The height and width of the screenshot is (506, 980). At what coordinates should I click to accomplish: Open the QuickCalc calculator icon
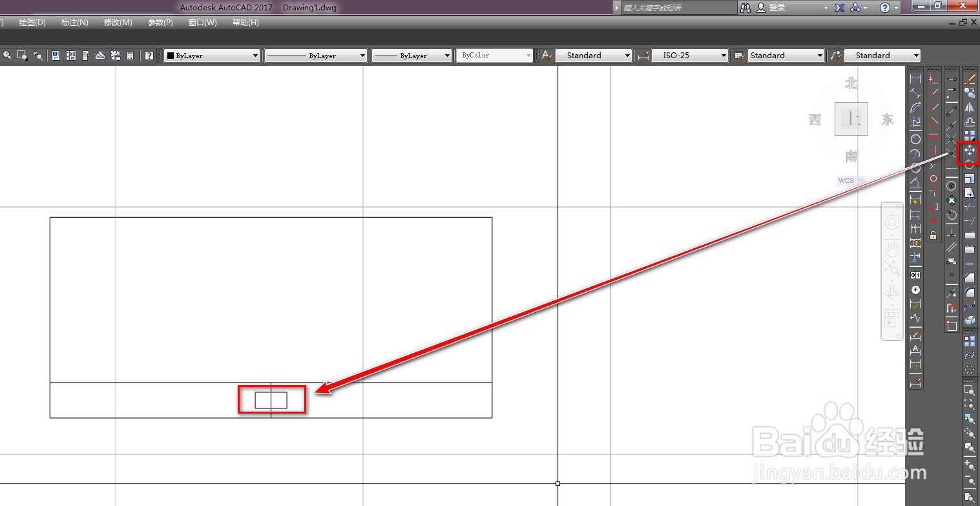coord(130,56)
